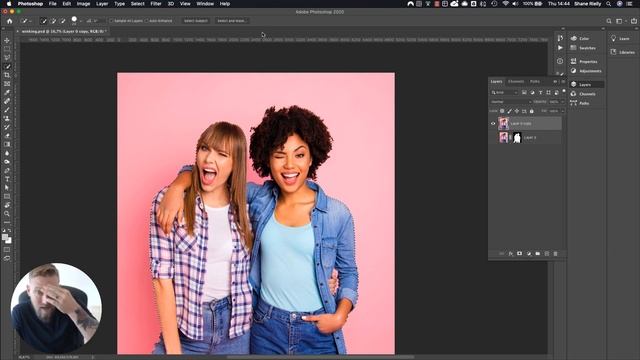Add layer style fx icon
640x360 pixels.
click(511, 253)
